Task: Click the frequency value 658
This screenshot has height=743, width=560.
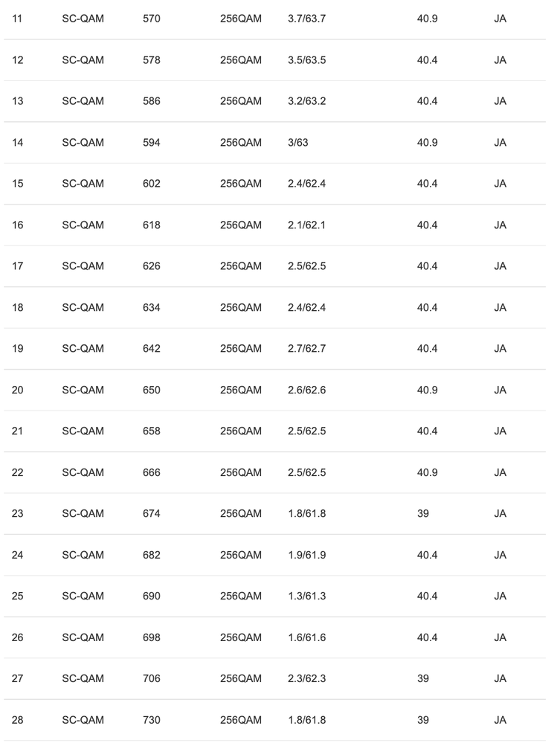Action: coord(151,431)
